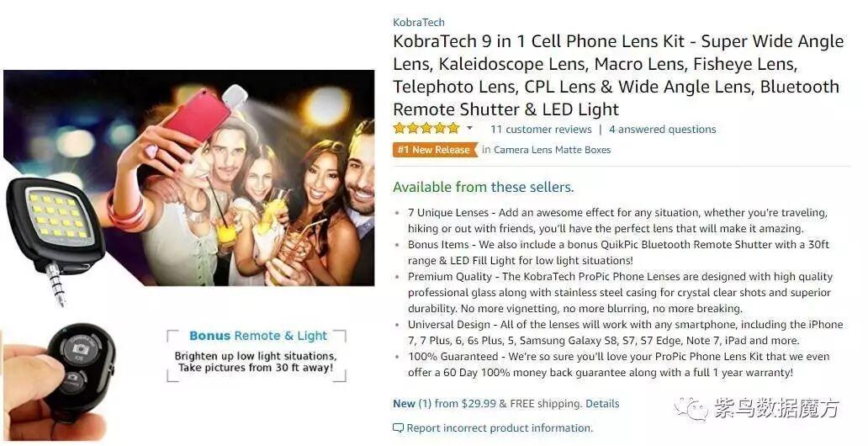This screenshot has height=446, width=868.
Task: Open the KobraTech brand link
Action: tap(419, 22)
